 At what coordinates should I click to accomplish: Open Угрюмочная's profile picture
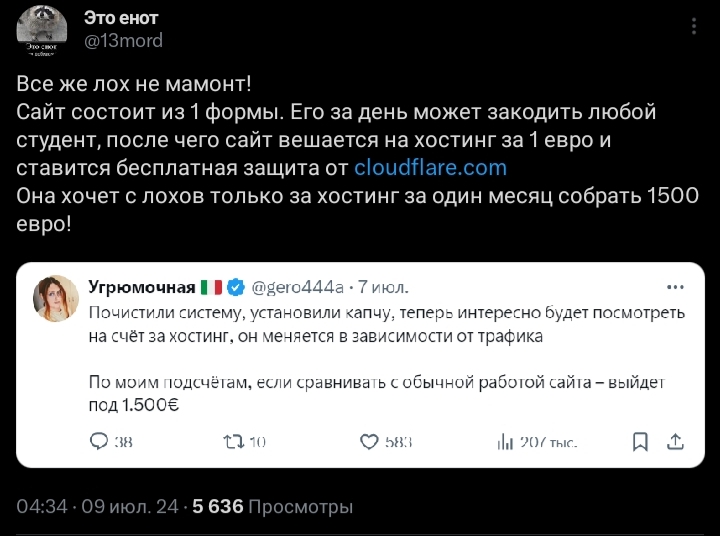tap(57, 297)
